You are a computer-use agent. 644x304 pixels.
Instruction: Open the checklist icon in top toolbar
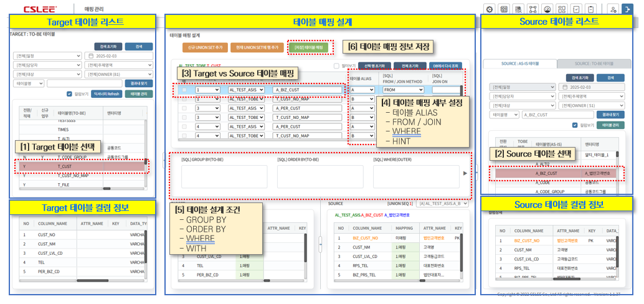[x=575, y=9]
